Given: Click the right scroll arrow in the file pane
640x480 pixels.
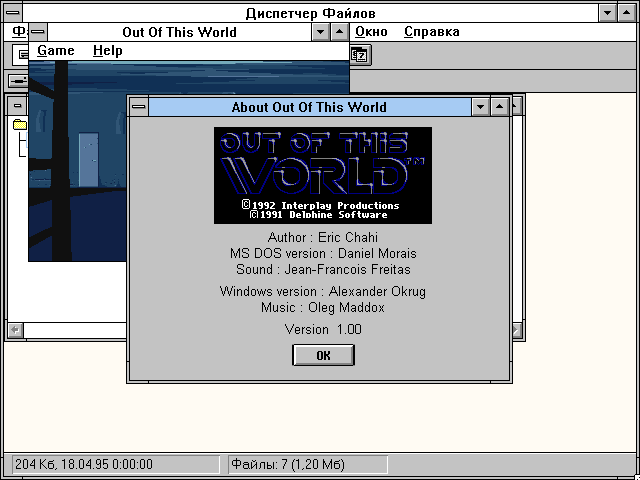Looking at the screenshot, I should coord(516,330).
